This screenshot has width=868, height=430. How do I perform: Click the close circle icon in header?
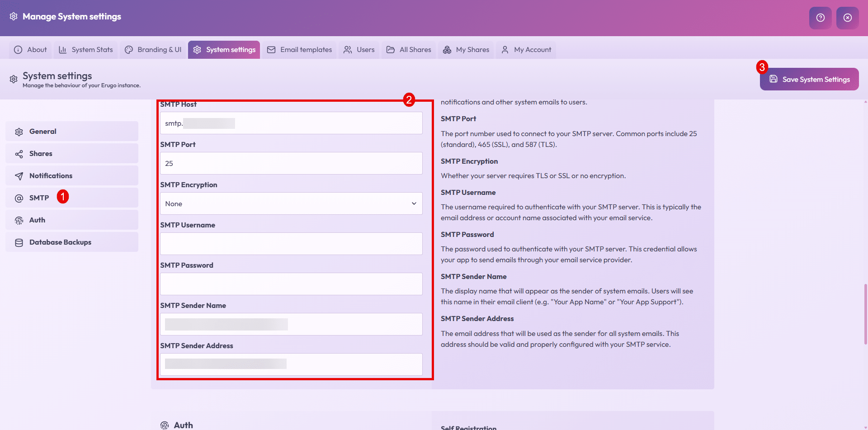click(847, 18)
